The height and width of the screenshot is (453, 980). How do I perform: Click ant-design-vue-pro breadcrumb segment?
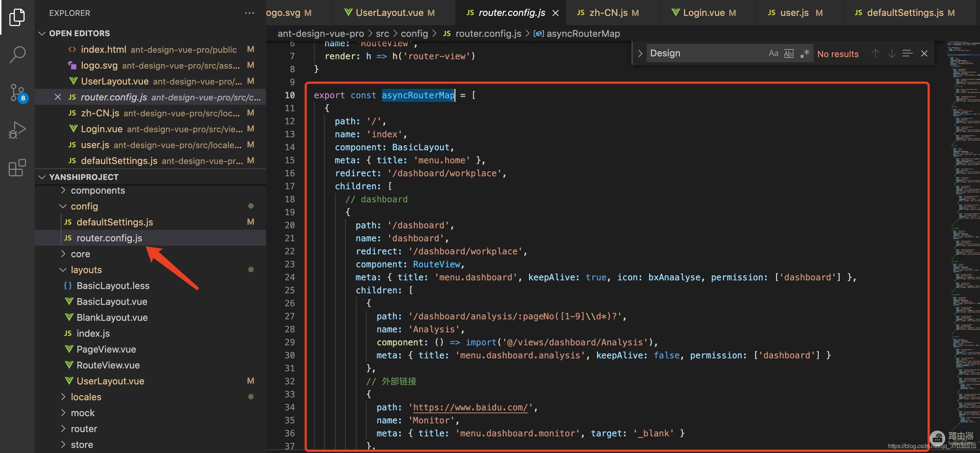320,34
